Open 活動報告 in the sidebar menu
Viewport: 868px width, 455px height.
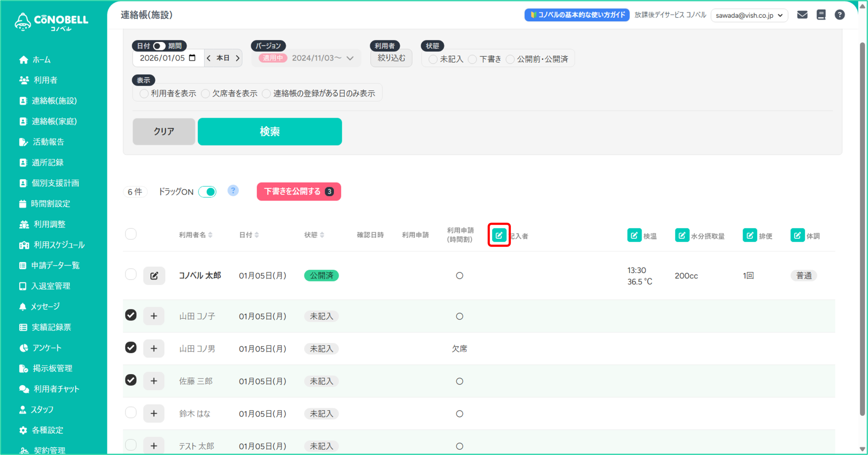48,142
